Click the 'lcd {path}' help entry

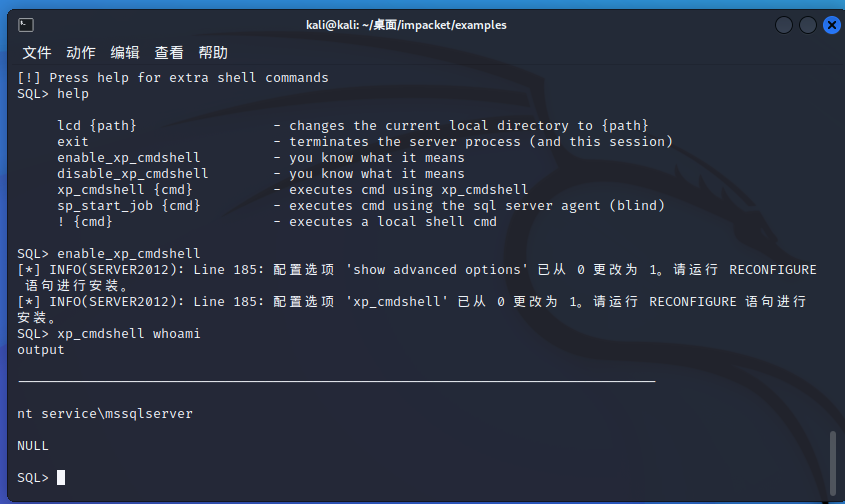coord(96,125)
